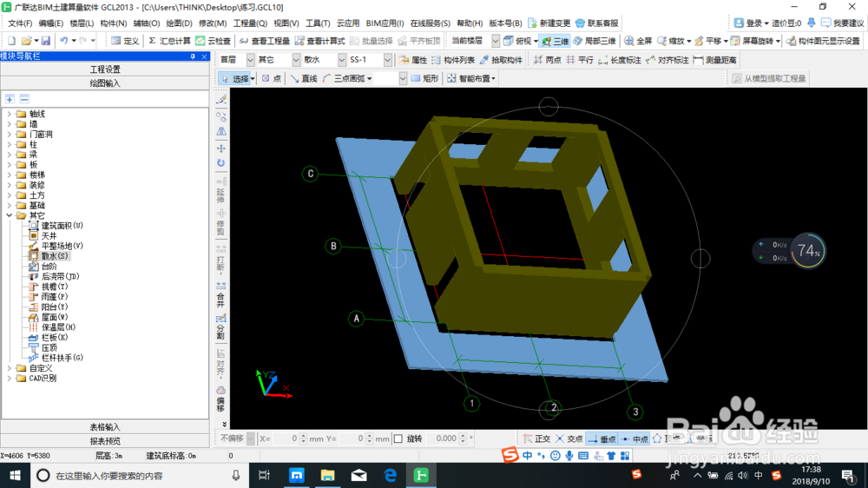Screen dimensions: 868x488
Task: Click the New file icon
Action: tap(11, 41)
